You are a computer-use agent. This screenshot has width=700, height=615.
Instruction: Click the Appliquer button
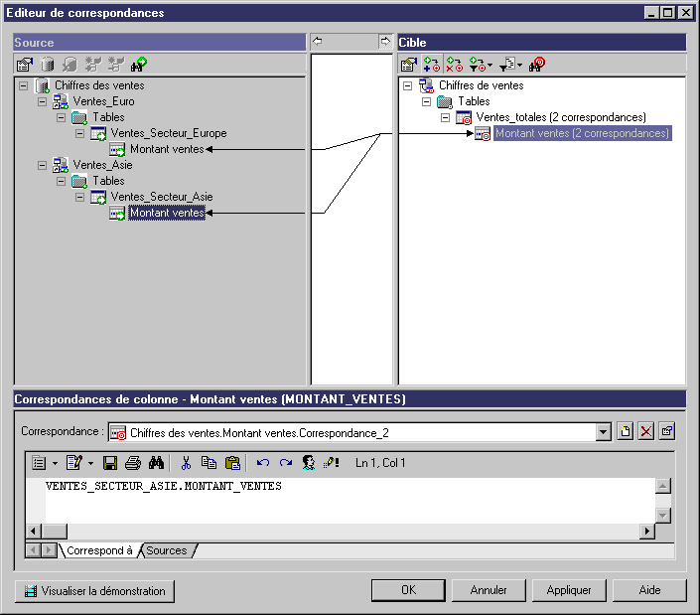coord(569,590)
